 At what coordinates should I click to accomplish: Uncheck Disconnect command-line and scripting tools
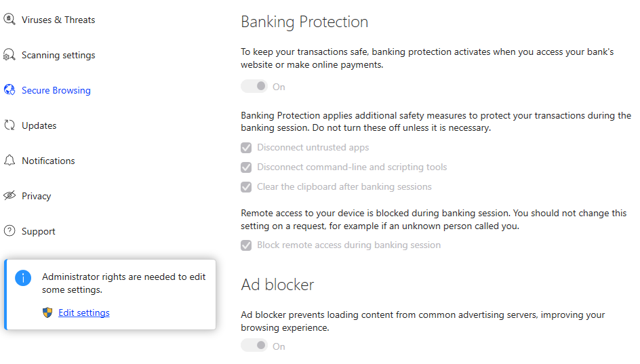tap(246, 167)
